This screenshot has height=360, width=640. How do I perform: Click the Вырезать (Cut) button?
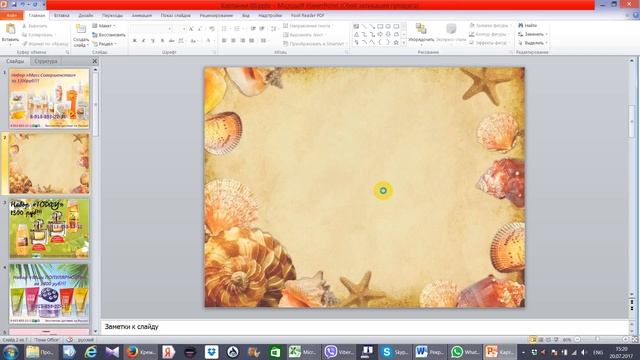tap(35, 26)
